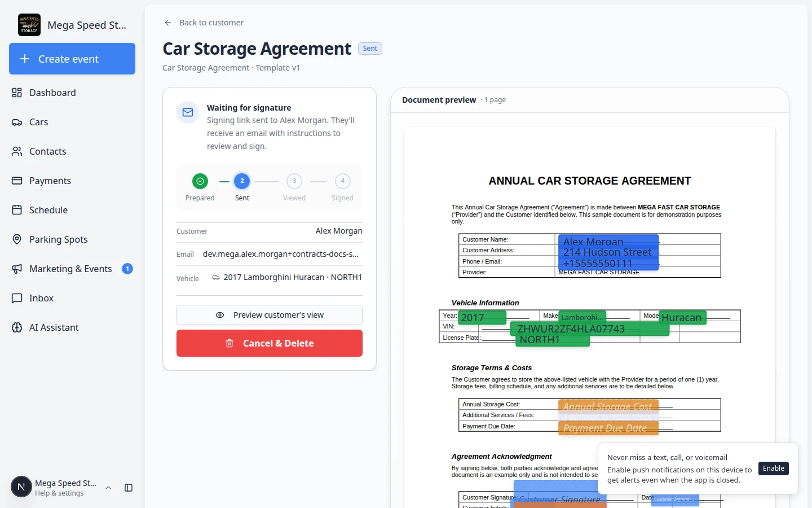Viewport: 812px width, 508px height.
Task: Click the Mega Speed Storage logo icon
Action: [29, 25]
